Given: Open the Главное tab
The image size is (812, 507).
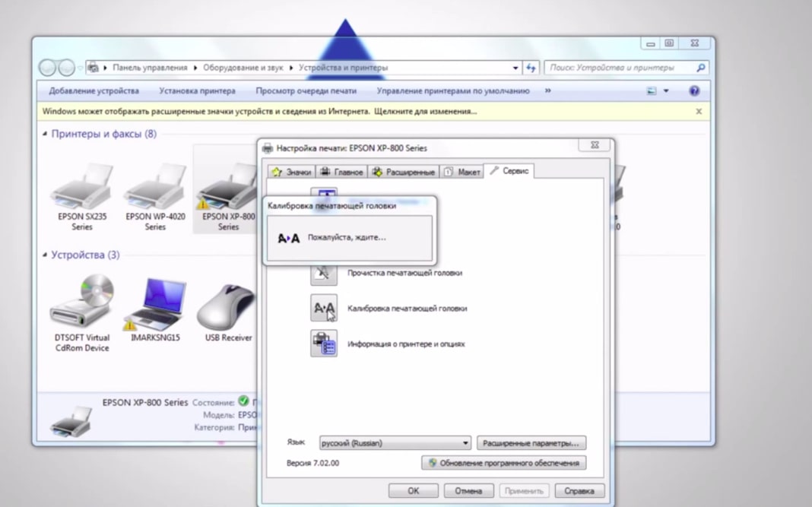Looking at the screenshot, I should tap(341, 172).
